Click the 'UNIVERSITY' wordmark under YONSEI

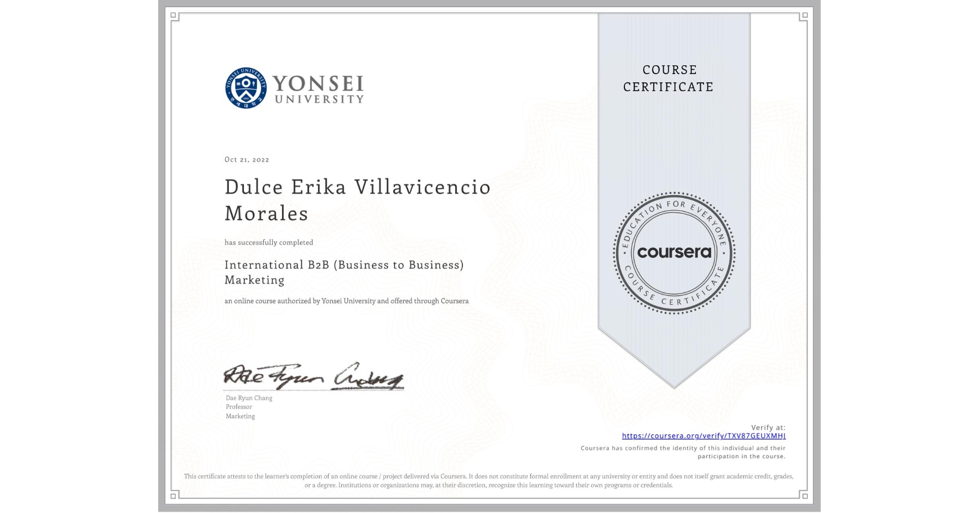click(319, 100)
